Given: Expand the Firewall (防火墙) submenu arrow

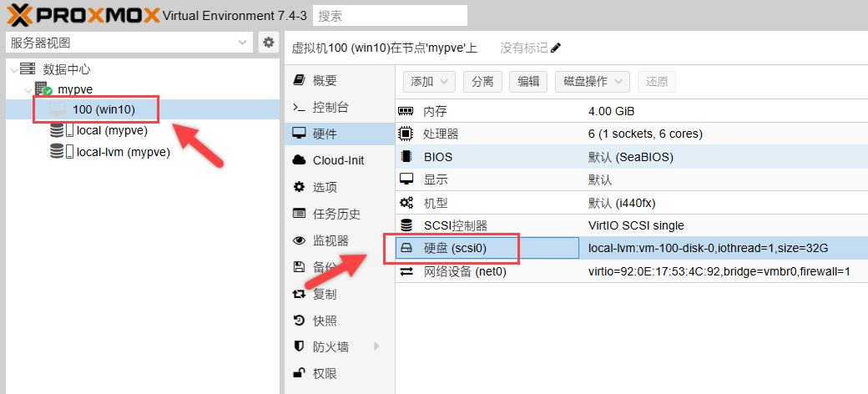Looking at the screenshot, I should coord(376,346).
